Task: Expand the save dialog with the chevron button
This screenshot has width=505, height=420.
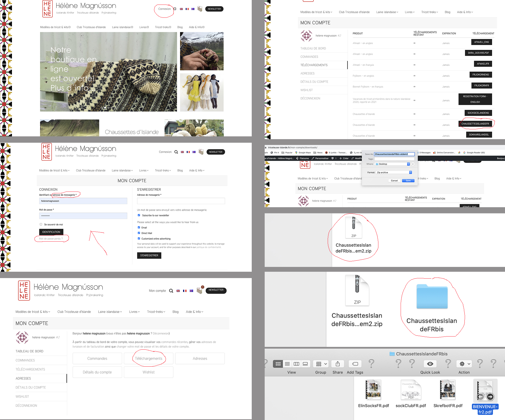Action: point(413,164)
